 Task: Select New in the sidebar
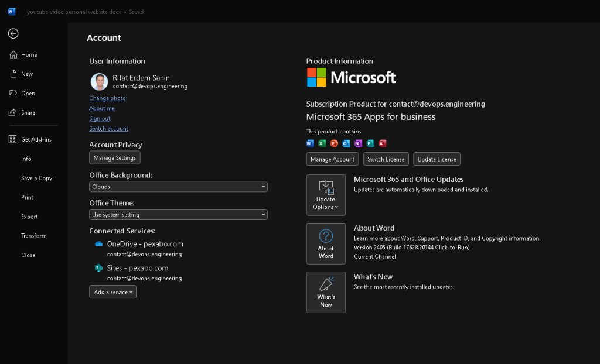(x=22, y=74)
